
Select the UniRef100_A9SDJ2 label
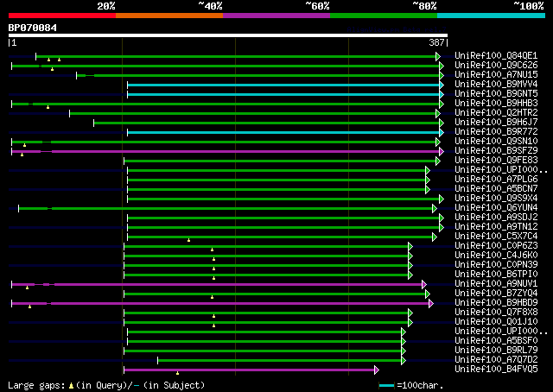point(496,218)
